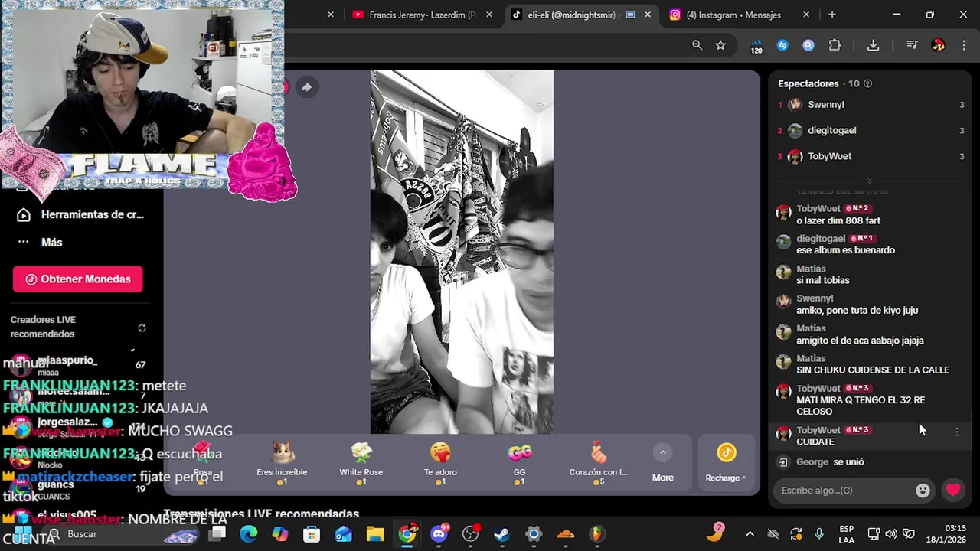Open diegitogael's username in chat
The width and height of the screenshot is (980, 551).
click(821, 239)
